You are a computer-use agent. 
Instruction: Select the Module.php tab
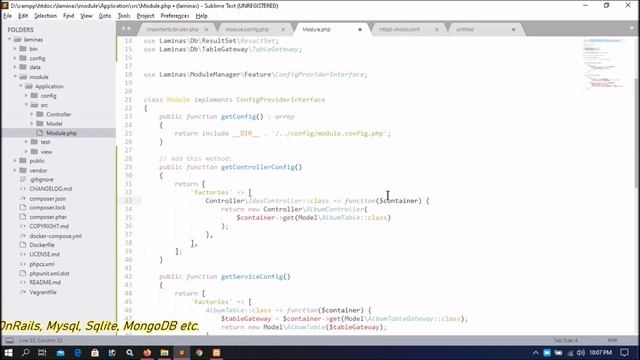click(x=316, y=29)
